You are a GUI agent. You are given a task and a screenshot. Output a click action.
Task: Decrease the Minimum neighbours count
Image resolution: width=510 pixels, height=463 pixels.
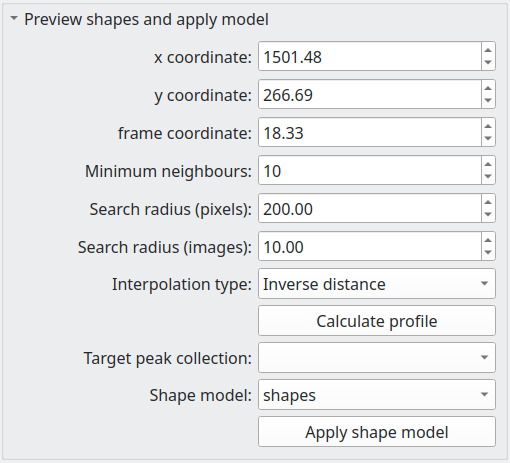(488, 177)
